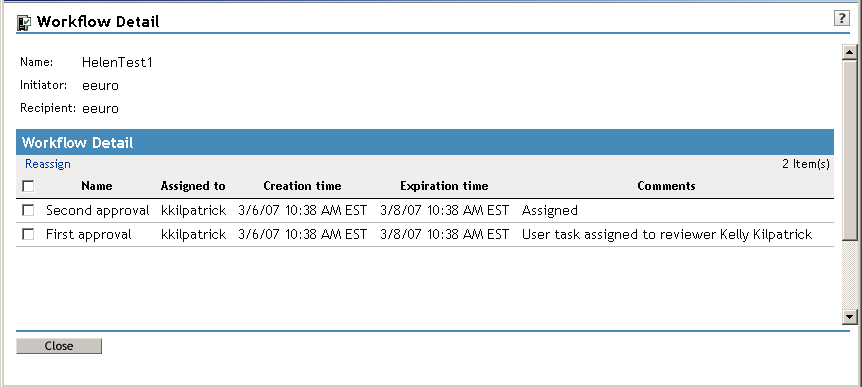Sort by the Name column header
Screen dimensions: 862x387
click(x=97, y=186)
